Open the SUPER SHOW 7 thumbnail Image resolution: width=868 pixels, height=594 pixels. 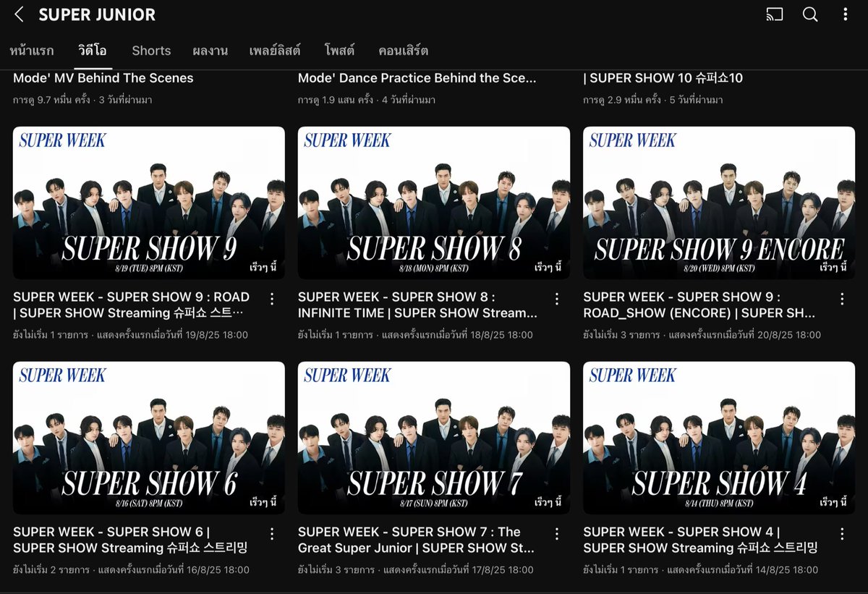point(434,438)
